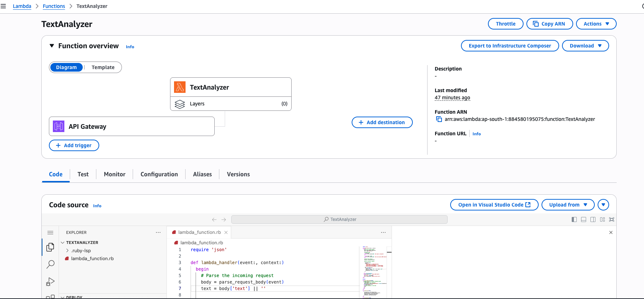
Task: Collapse the TEXTANALYZER folder tree
Action: 63,243
